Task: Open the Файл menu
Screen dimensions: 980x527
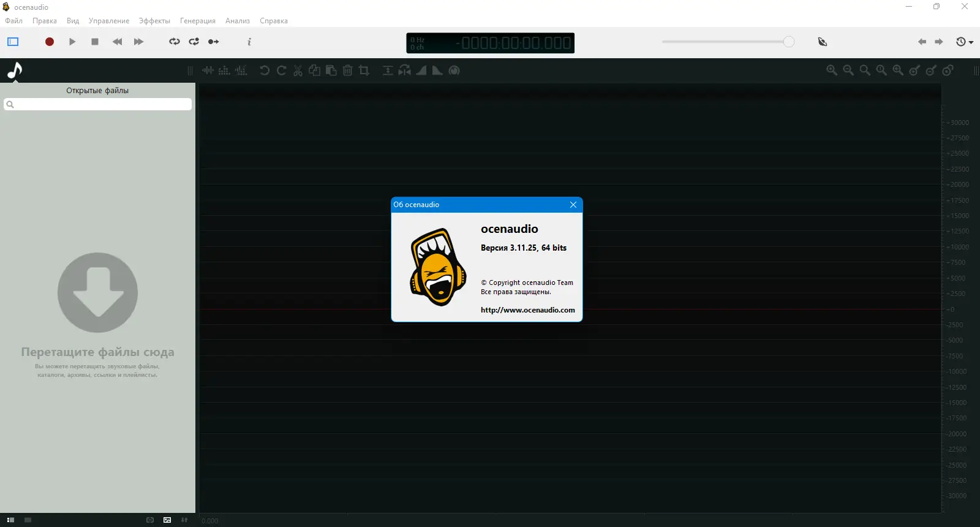Action: click(13, 21)
